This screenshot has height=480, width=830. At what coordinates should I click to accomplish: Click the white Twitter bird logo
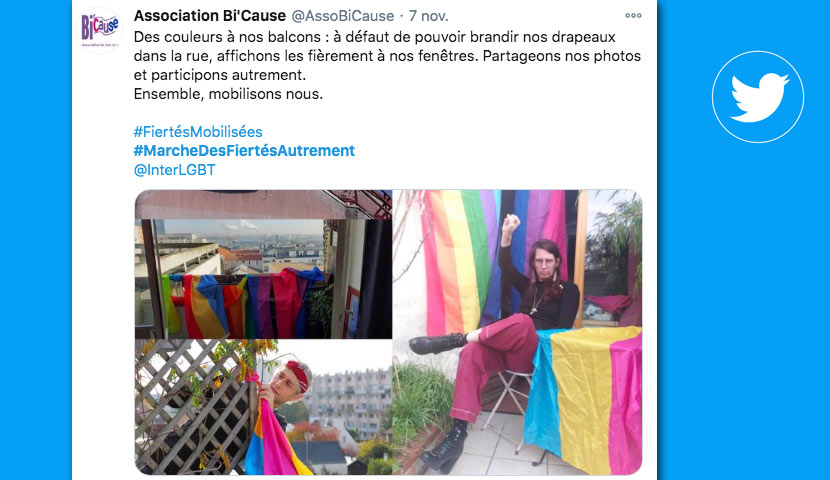[757, 97]
